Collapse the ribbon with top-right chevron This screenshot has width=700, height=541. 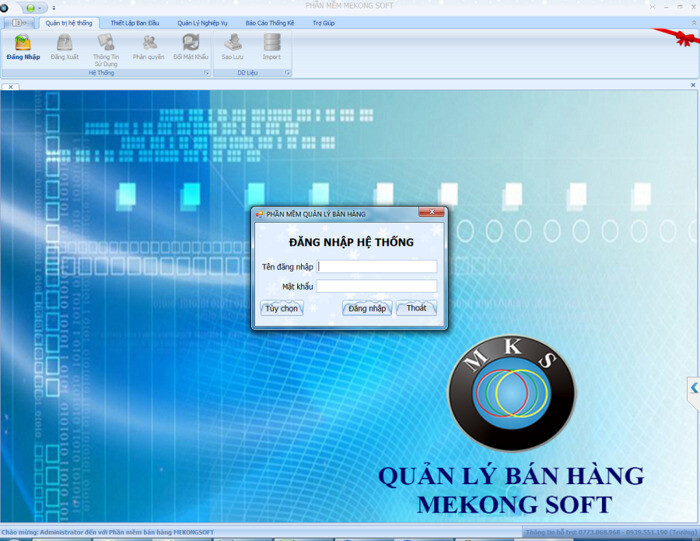click(694, 22)
